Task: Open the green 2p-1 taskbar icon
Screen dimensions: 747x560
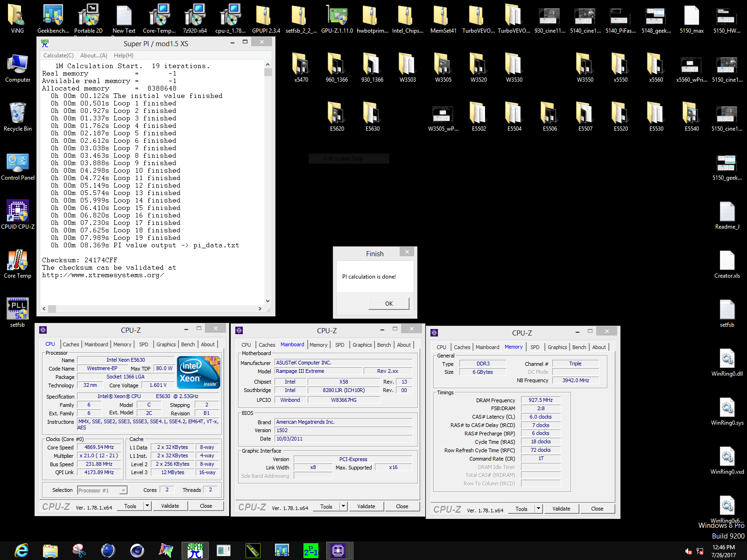Action: click(310, 551)
